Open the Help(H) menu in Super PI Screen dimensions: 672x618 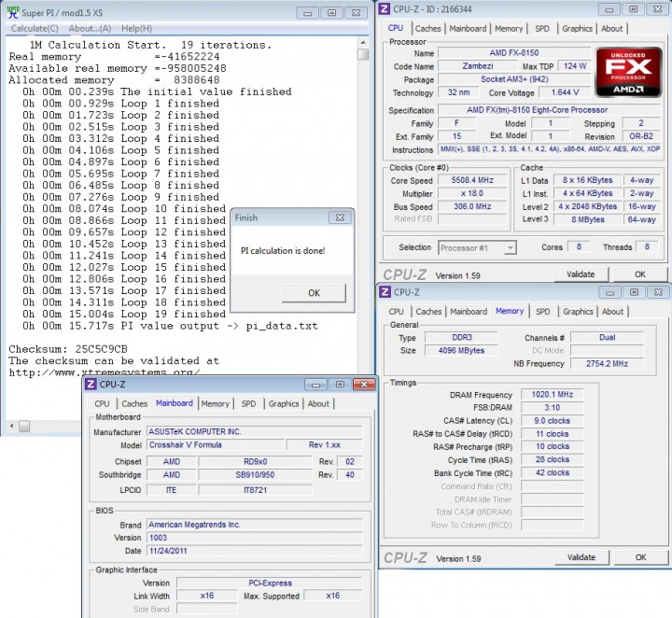[x=136, y=28]
